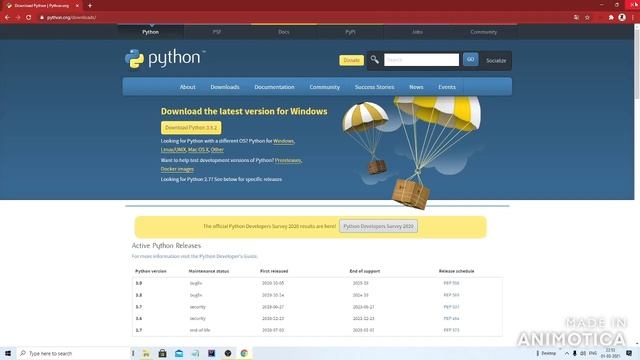Screen dimensions: 640x360
Task: Open the Chrome three-dot menu
Action: coord(633,18)
